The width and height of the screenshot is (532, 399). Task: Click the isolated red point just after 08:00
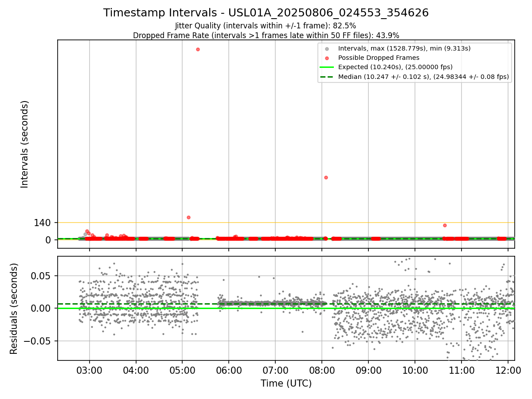click(326, 177)
